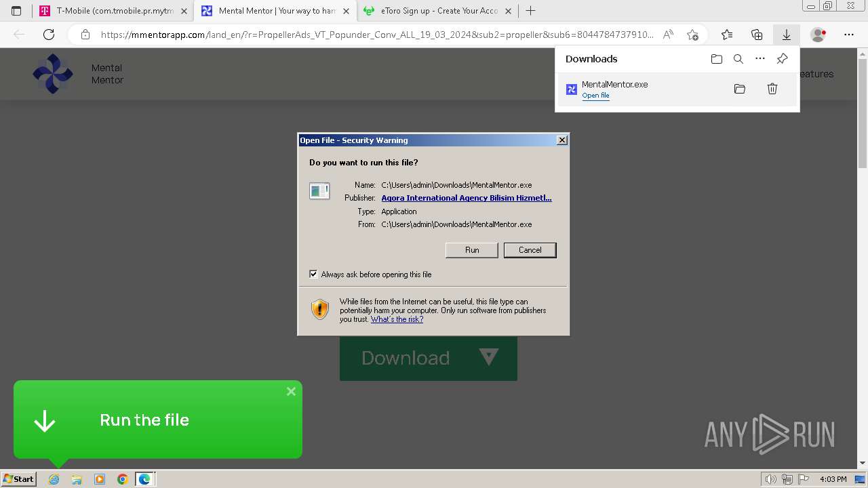
Task: Open the media player taskbar icon
Action: pyautogui.click(x=100, y=479)
